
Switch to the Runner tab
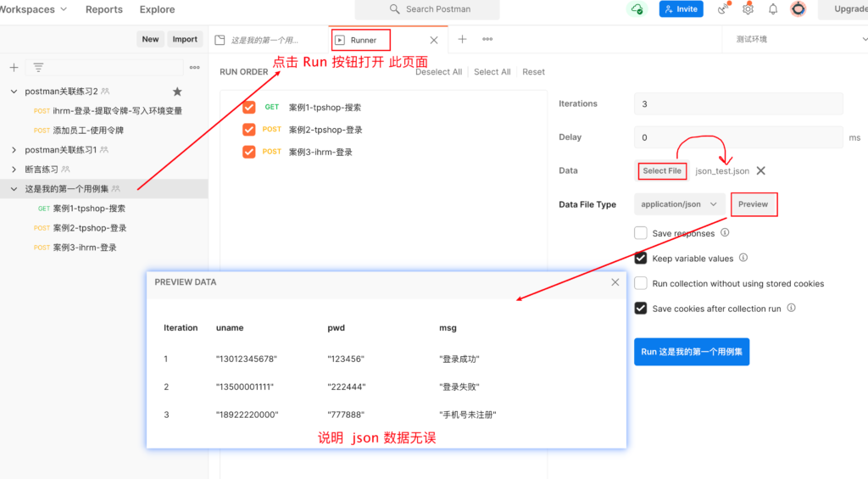[363, 40]
